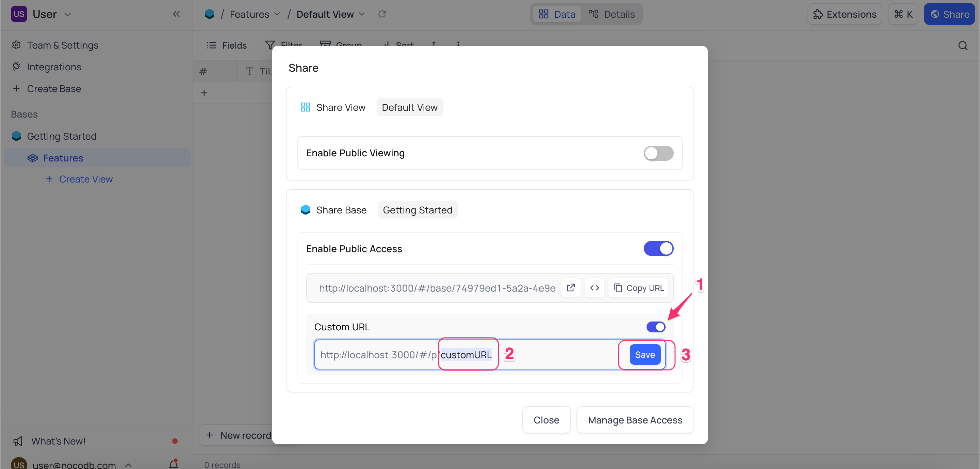Click the Save button for custom URL
The height and width of the screenshot is (469, 980).
(645, 354)
